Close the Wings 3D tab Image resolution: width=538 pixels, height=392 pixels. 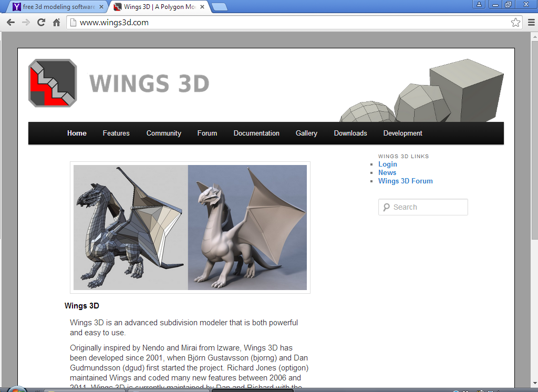pyautogui.click(x=202, y=6)
